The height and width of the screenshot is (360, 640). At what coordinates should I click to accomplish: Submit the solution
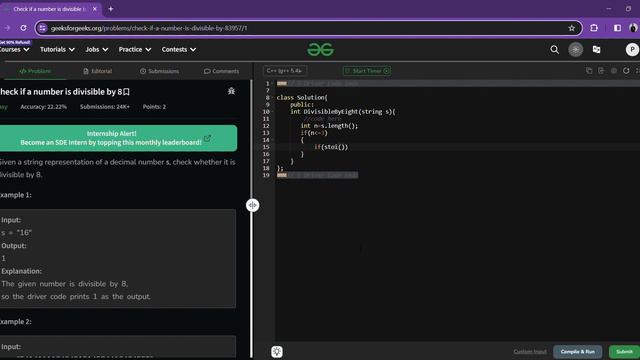tap(624, 351)
